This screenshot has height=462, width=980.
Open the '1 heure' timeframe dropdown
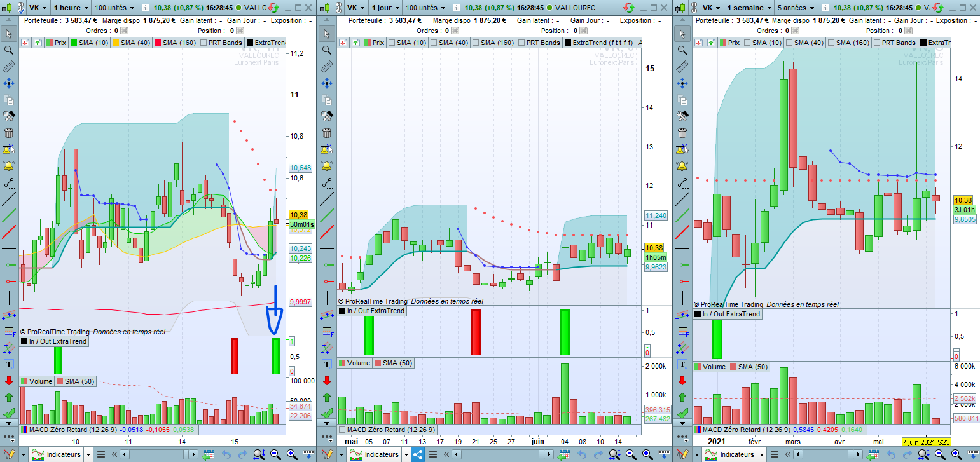(69, 8)
